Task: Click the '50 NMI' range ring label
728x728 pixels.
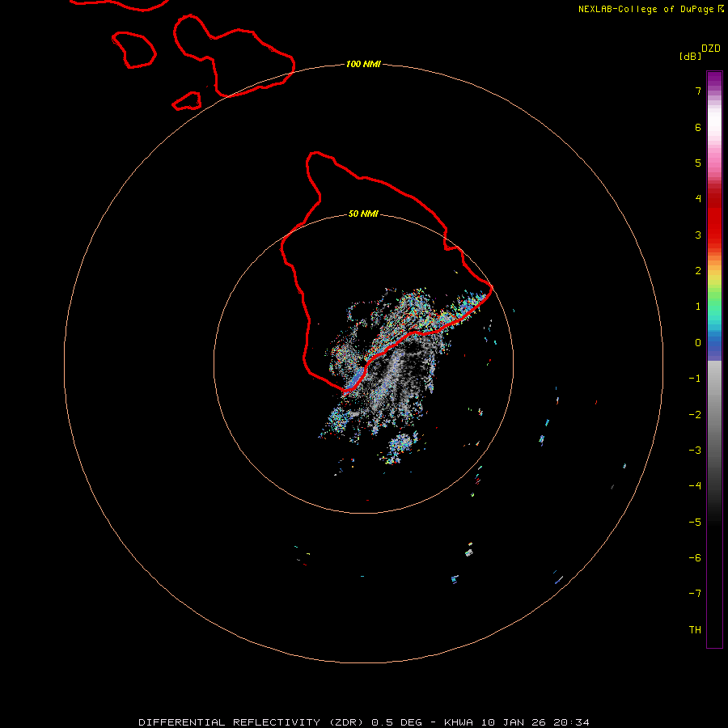Action: (363, 214)
